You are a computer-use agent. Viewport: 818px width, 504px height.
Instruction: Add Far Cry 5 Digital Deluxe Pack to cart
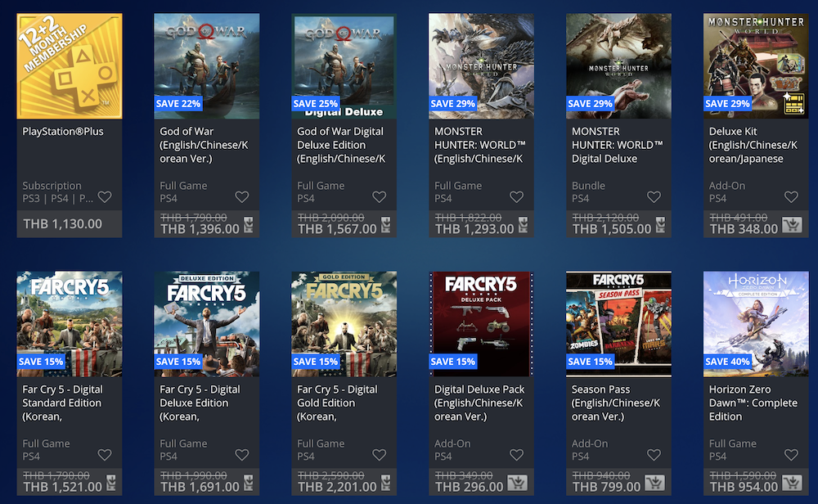point(516,484)
